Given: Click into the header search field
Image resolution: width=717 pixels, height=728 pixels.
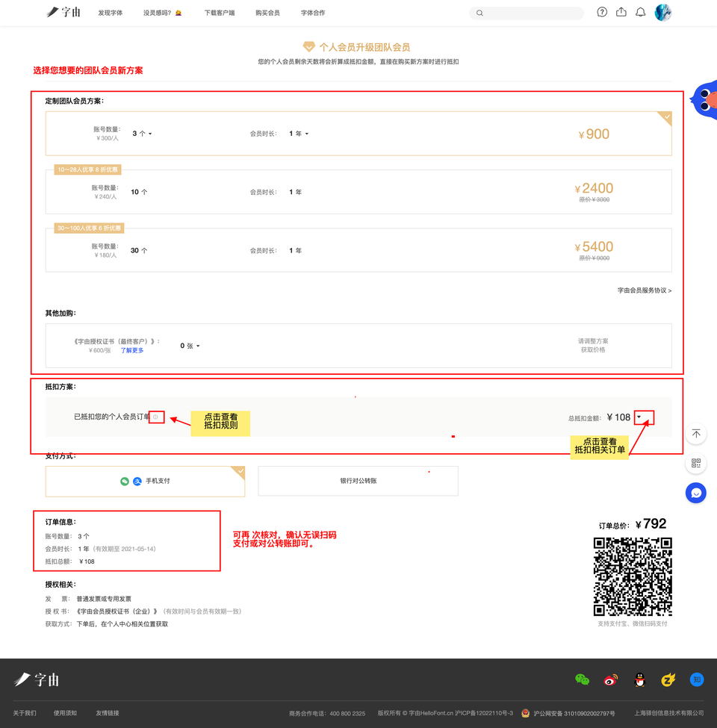Looking at the screenshot, I should 527,13.
